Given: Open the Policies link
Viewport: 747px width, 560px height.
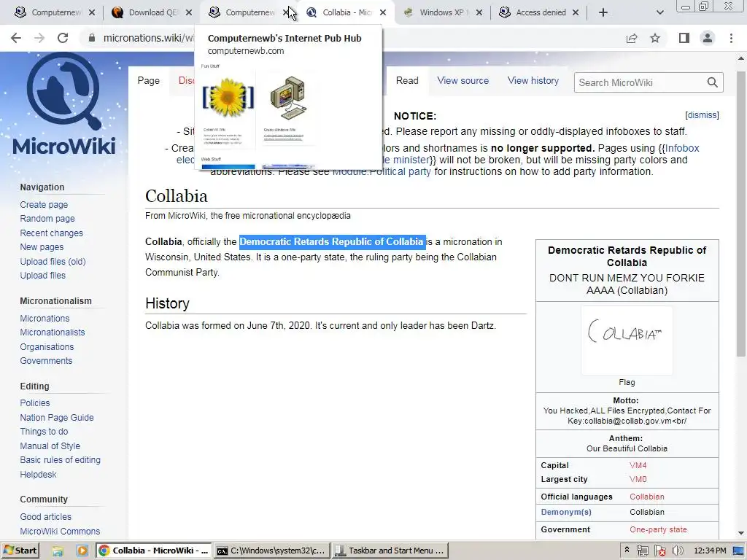Looking at the screenshot, I should (35, 402).
